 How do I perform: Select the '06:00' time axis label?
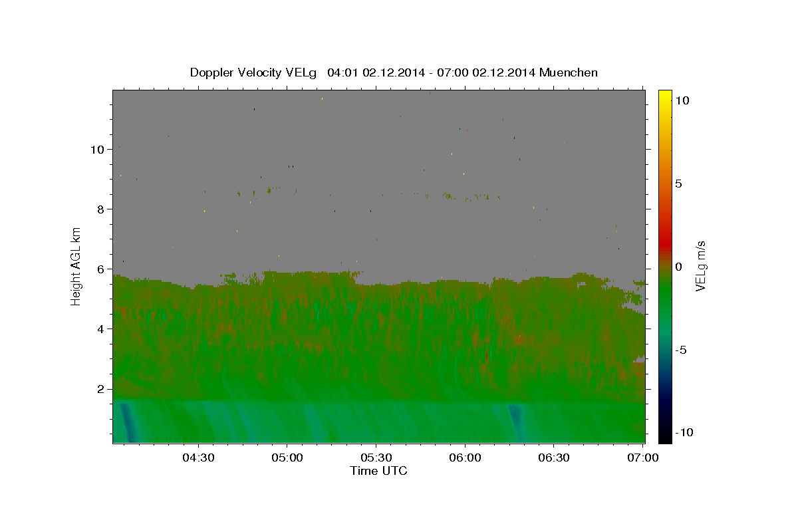[465, 458]
